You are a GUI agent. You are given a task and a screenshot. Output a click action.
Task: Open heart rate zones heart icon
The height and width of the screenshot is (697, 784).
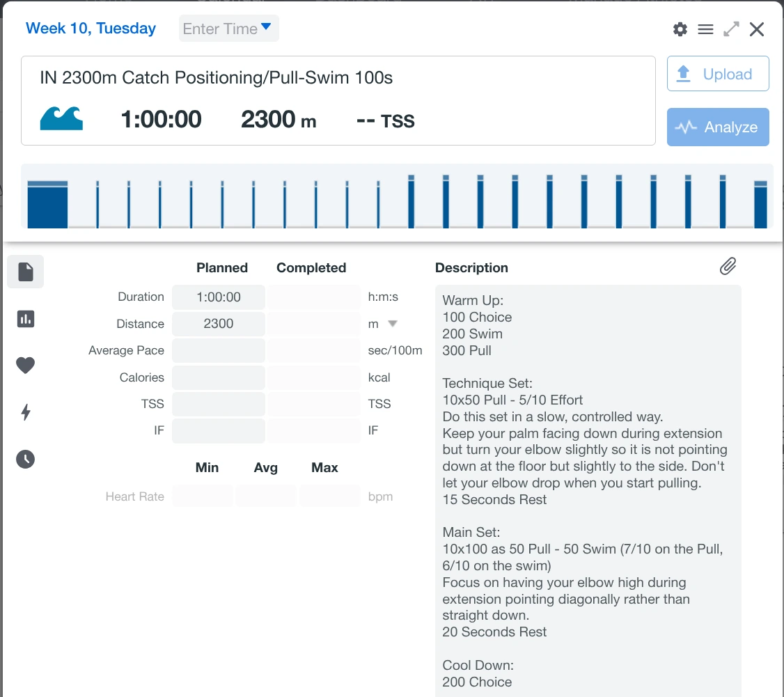26,366
